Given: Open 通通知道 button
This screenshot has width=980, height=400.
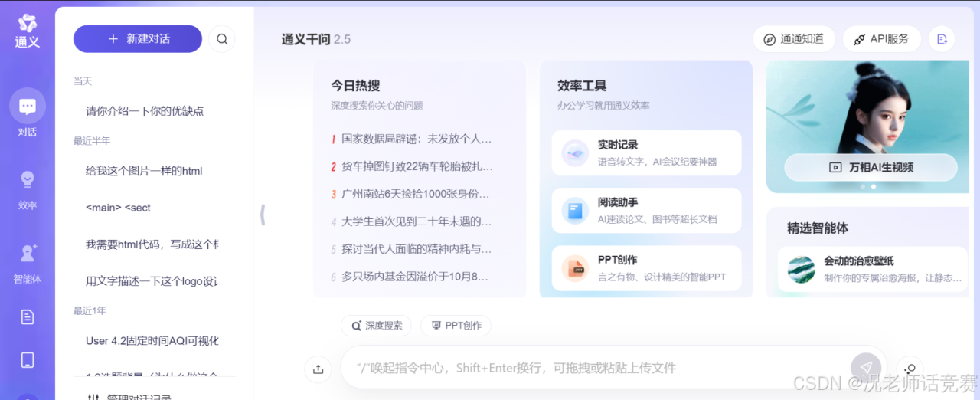Looking at the screenshot, I should [794, 39].
